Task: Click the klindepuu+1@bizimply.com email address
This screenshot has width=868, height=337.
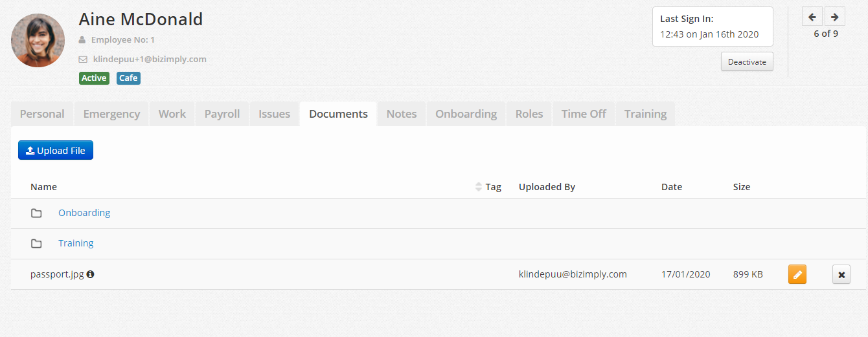Action: click(150, 59)
